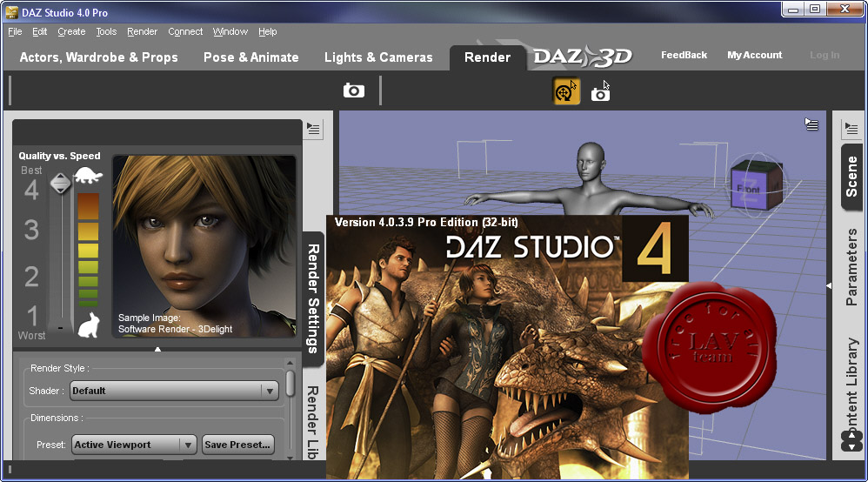Open the File menu
This screenshot has height=482, width=868.
[x=15, y=31]
